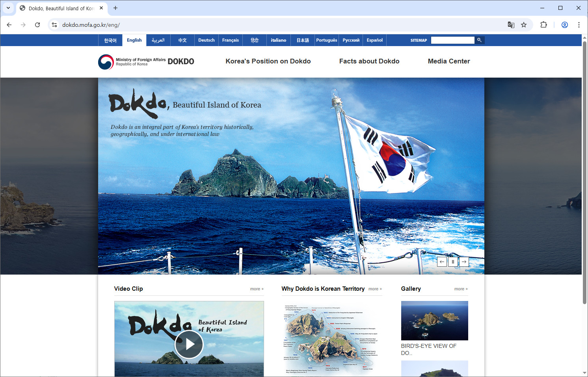
Task: Switch site language to Japanese
Action: click(x=303, y=40)
